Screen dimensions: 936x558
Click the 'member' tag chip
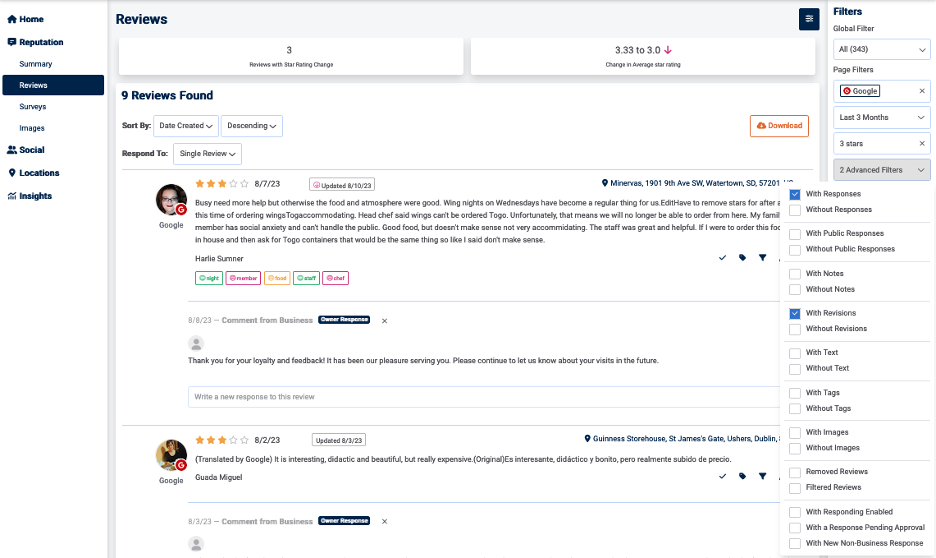coord(243,278)
